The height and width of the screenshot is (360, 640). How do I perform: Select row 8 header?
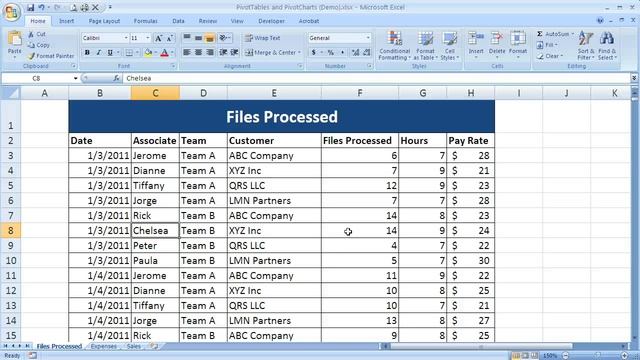[10, 231]
